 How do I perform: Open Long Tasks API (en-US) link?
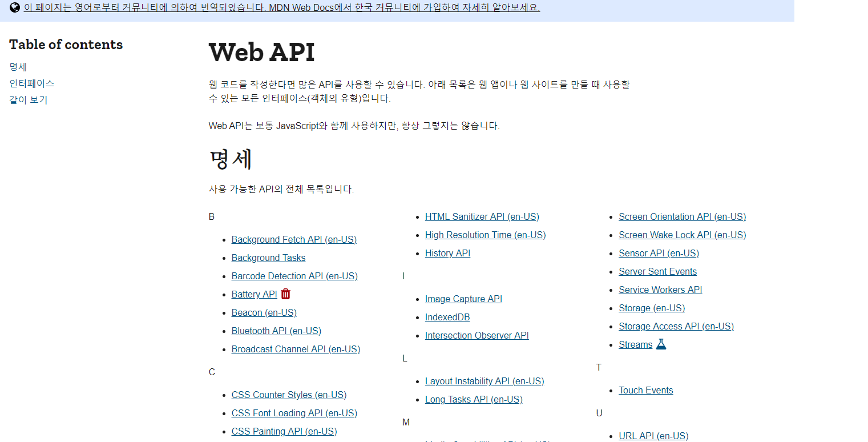click(474, 399)
